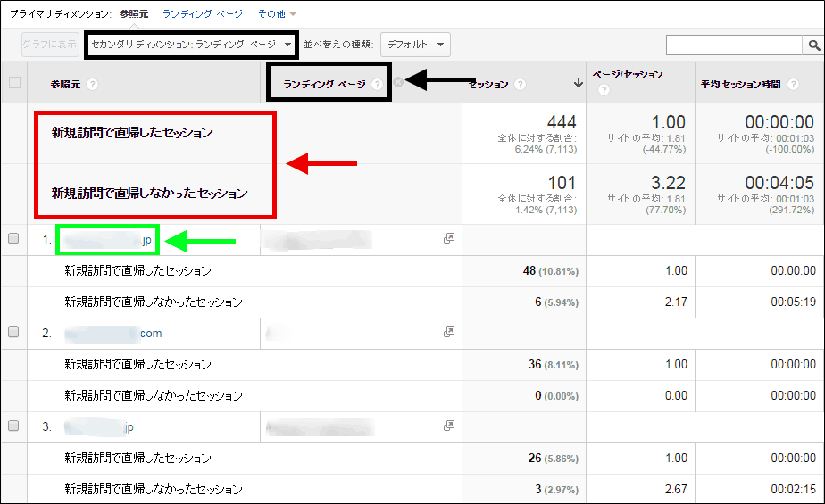Check the checkbox for row 1
The width and height of the screenshot is (825, 504).
coord(13,239)
